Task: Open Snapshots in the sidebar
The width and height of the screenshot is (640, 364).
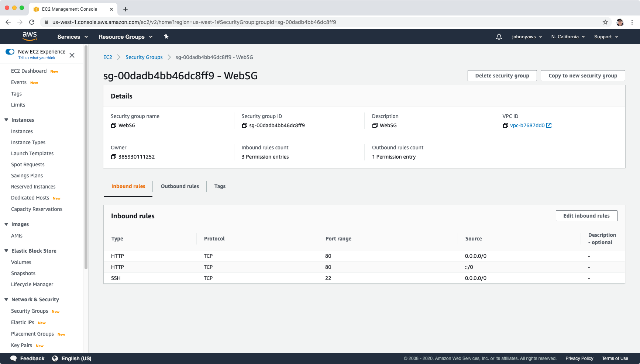Action: point(23,273)
